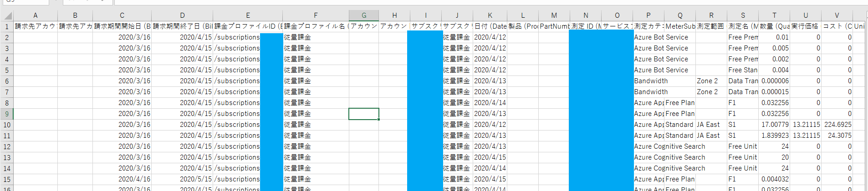The height and width of the screenshot is (191, 868).
Task: Select the highlighted active cell G9
Action: [363, 114]
